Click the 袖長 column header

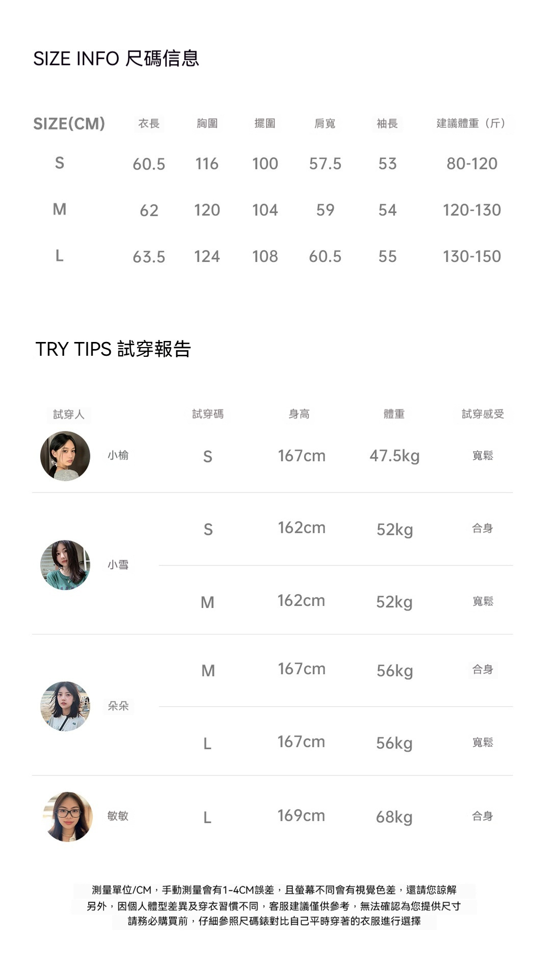pos(387,124)
